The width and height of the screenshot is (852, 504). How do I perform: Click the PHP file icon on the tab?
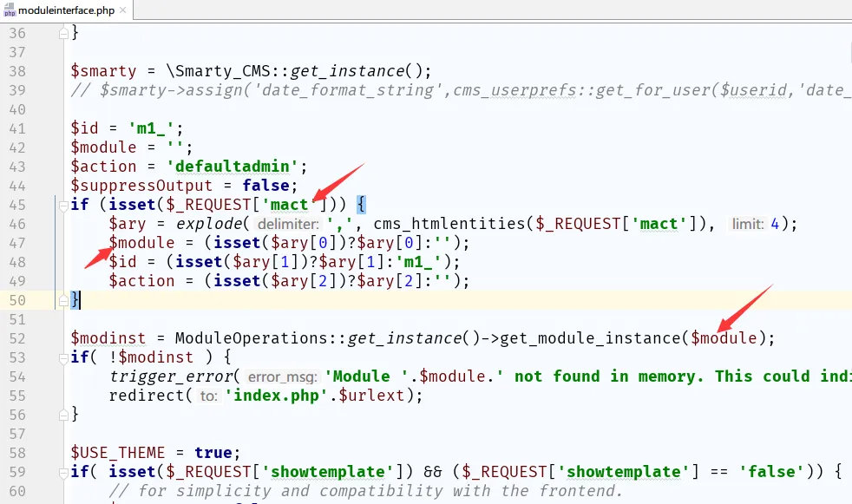pyautogui.click(x=10, y=10)
